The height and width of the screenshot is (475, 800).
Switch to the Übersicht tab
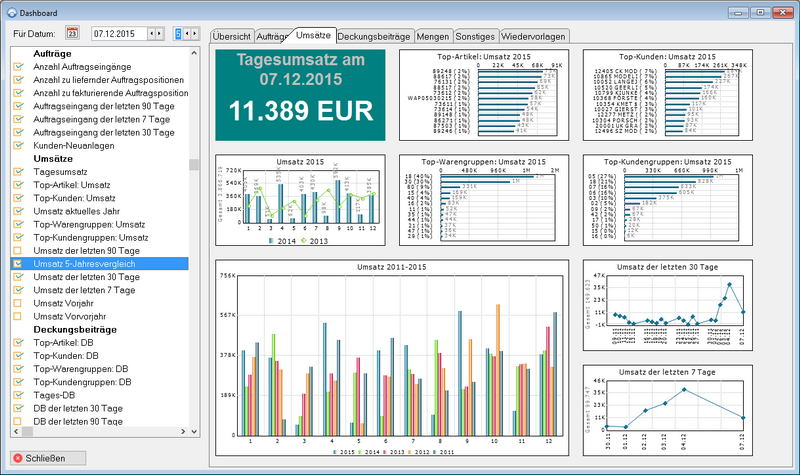pos(231,35)
